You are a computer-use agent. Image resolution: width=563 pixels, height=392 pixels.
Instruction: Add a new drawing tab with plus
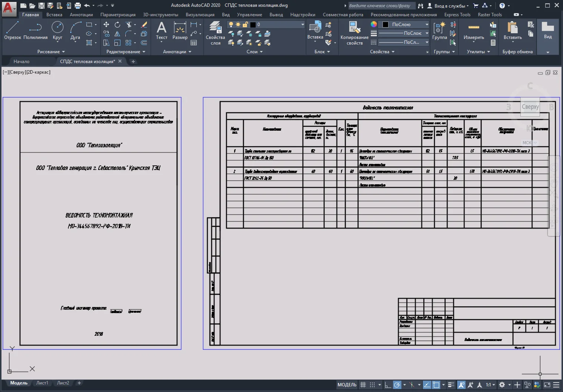pyautogui.click(x=133, y=62)
